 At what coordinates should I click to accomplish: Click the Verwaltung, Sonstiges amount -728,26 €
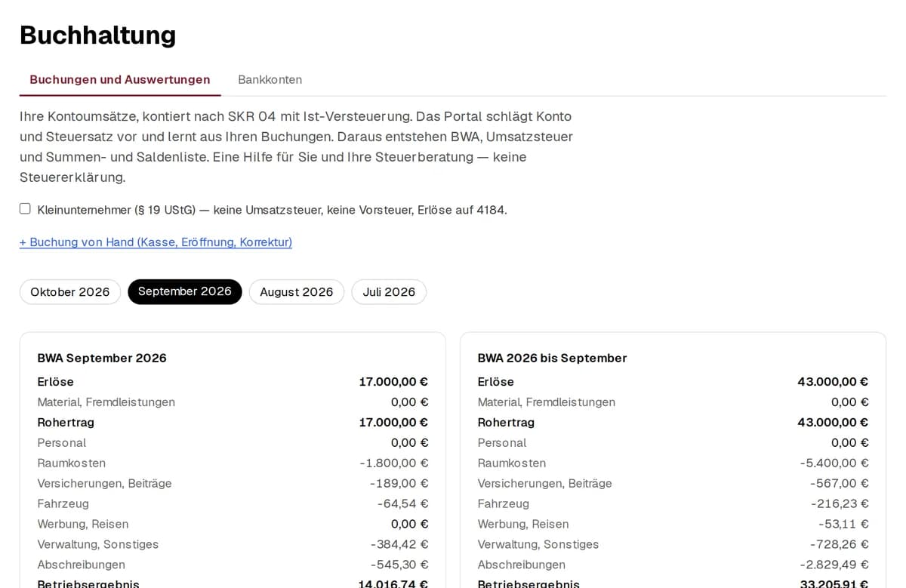840,544
